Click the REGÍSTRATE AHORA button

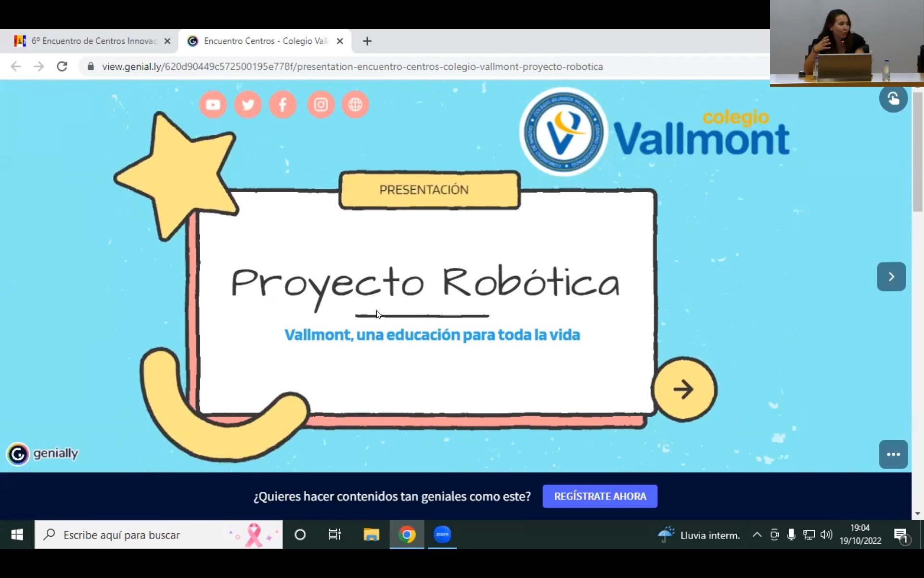coord(600,496)
